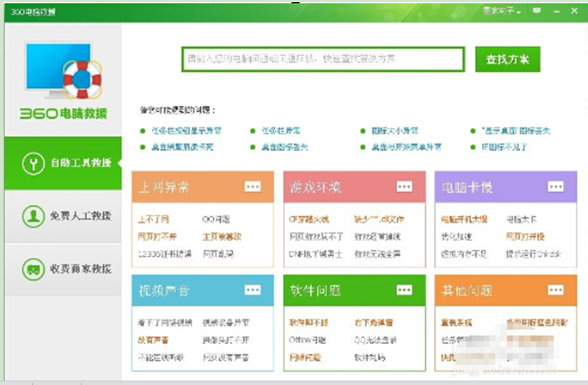
Task: Click the 查找方案 search button
Action: [508, 59]
